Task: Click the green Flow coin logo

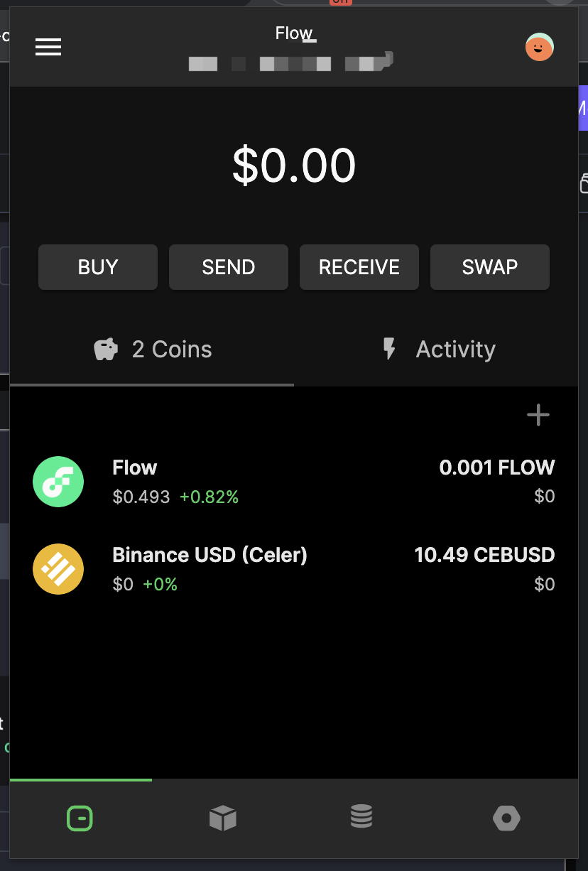Action: tap(58, 482)
